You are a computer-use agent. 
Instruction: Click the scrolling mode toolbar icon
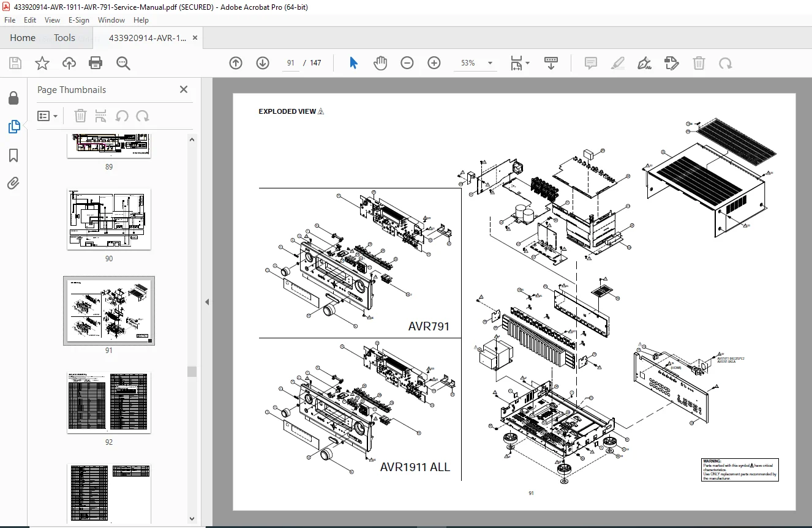[x=551, y=63]
